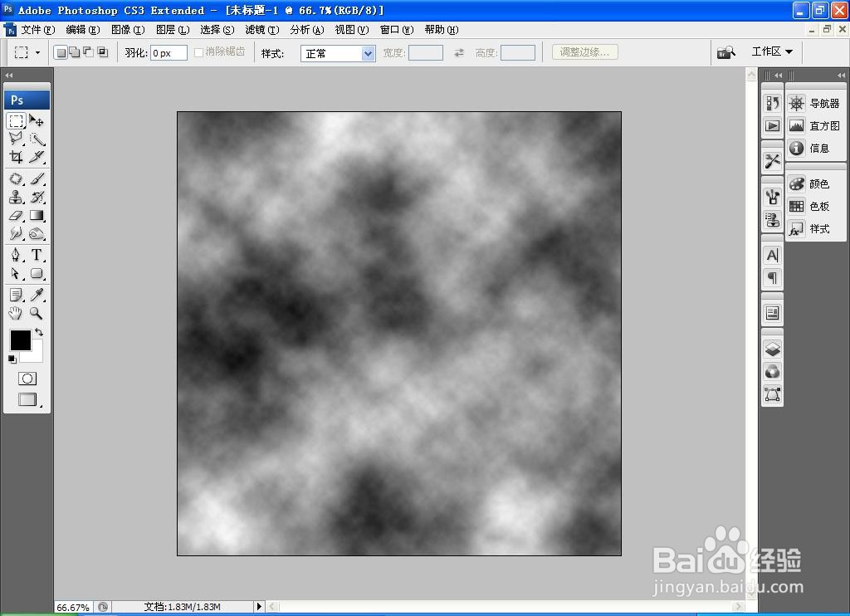This screenshot has width=850, height=616.
Task: Open the 选择 menu
Action: (217, 30)
